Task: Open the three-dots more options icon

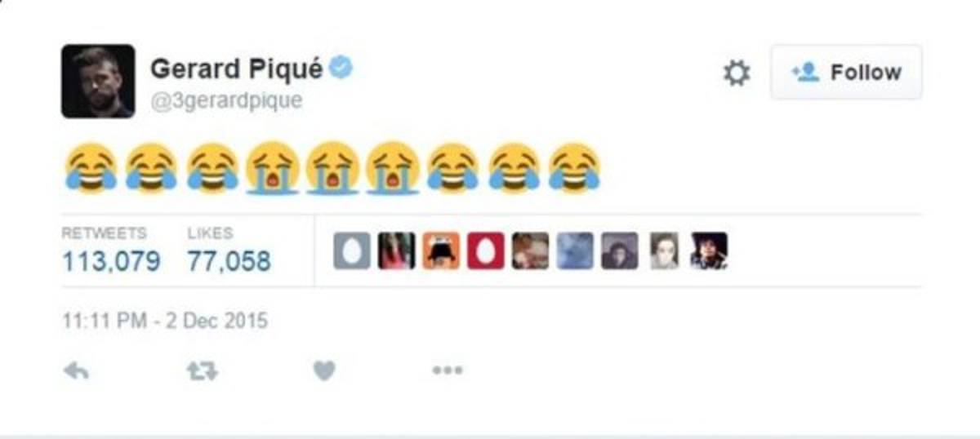Action: tap(448, 370)
